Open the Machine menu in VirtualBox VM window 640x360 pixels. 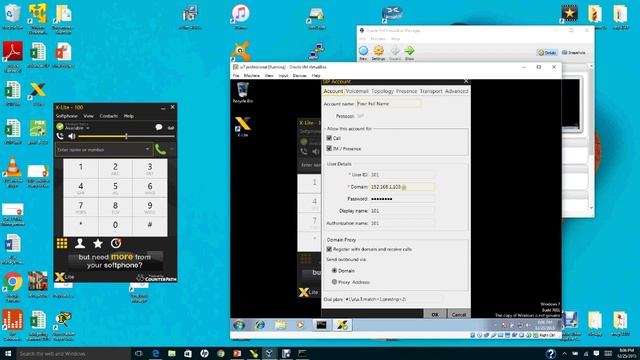[251, 76]
